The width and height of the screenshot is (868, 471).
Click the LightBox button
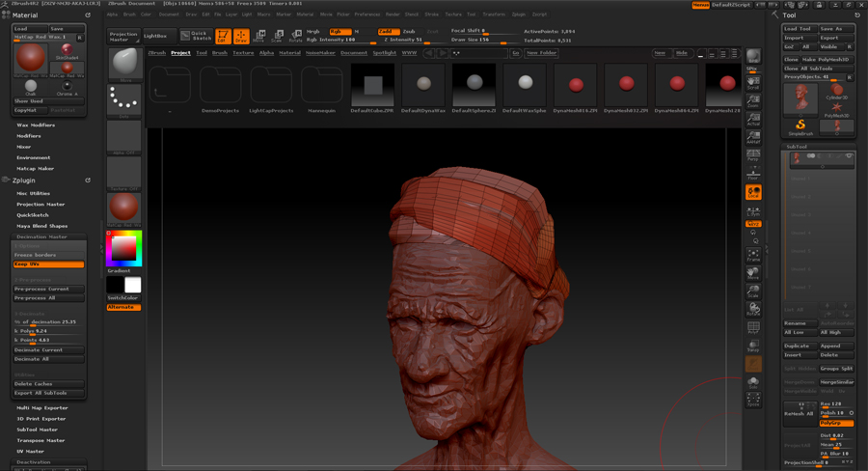[158, 36]
